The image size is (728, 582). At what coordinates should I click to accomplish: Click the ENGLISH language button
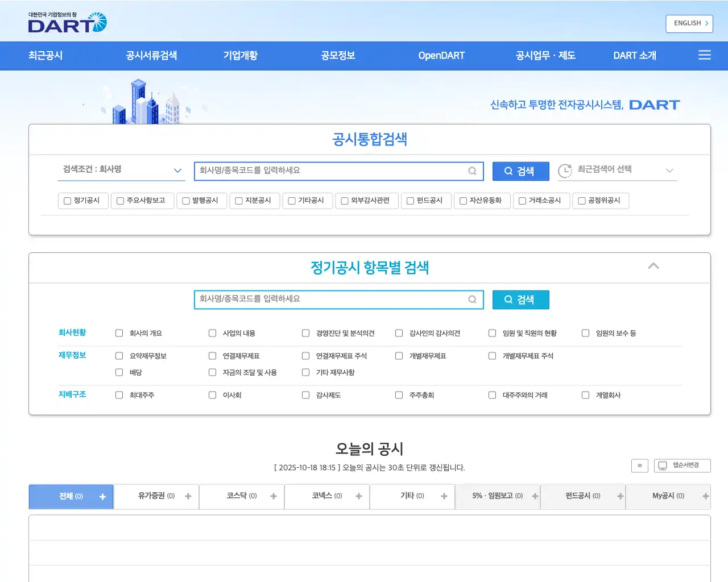point(689,23)
